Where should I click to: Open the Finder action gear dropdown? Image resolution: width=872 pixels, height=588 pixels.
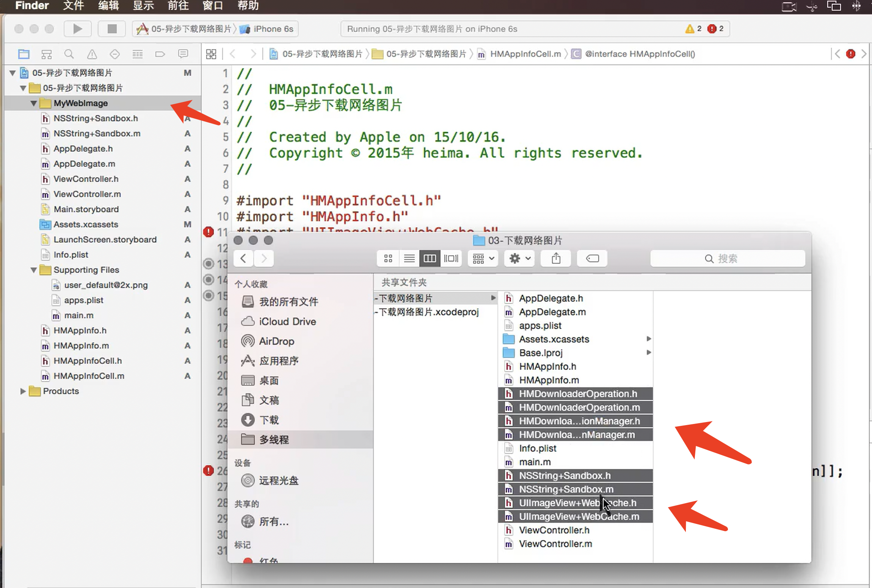point(519,259)
